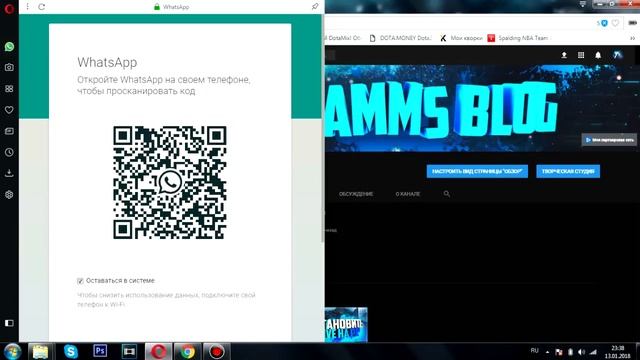Switch to 'Обсуждение' channel tab
640x360 pixels.
click(x=356, y=194)
